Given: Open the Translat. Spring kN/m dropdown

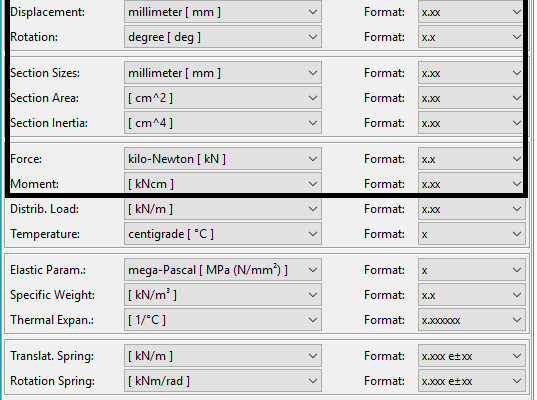Looking at the screenshot, I should (223, 356).
